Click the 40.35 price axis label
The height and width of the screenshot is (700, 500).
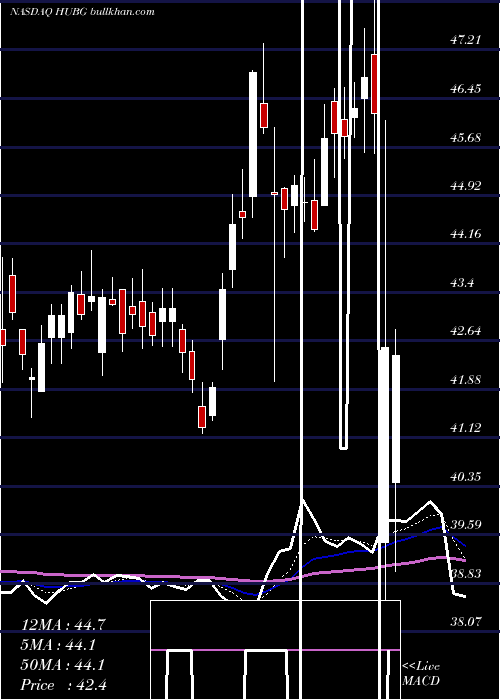466,477
